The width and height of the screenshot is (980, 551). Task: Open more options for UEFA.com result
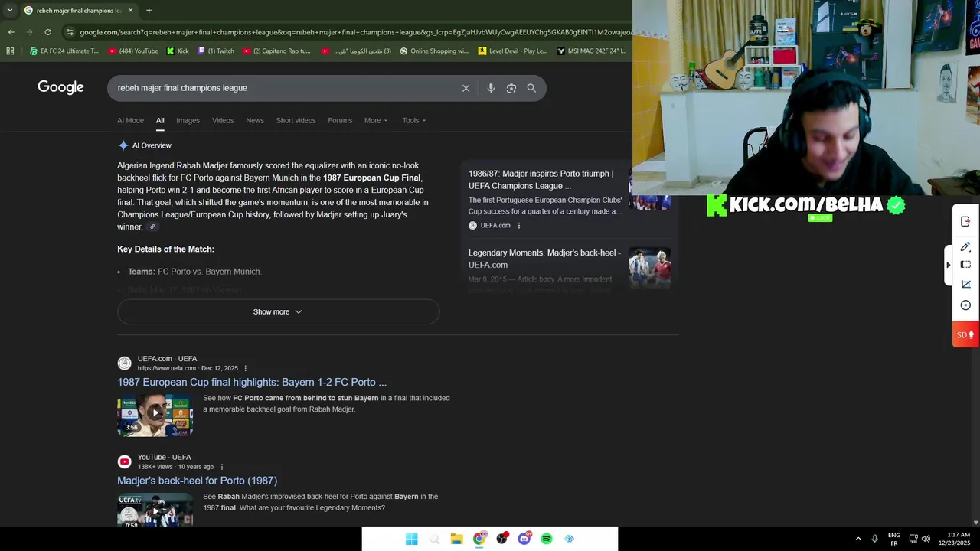click(245, 368)
